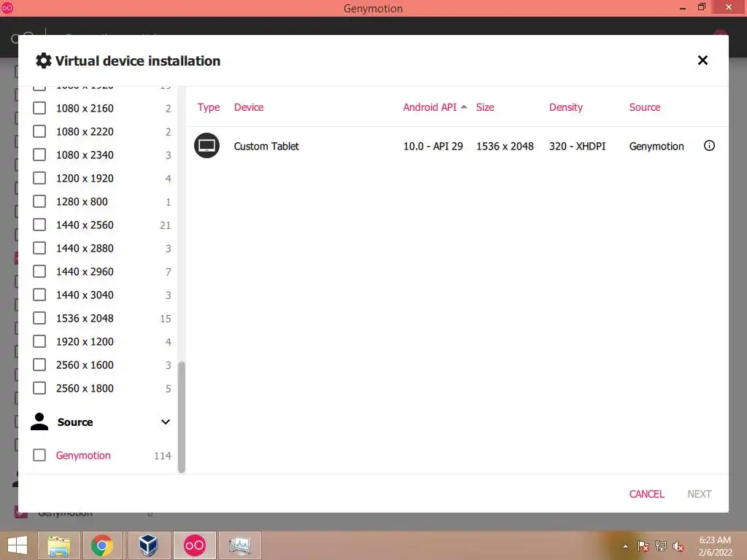Check the 1440 x 3040 size filter

click(x=39, y=295)
